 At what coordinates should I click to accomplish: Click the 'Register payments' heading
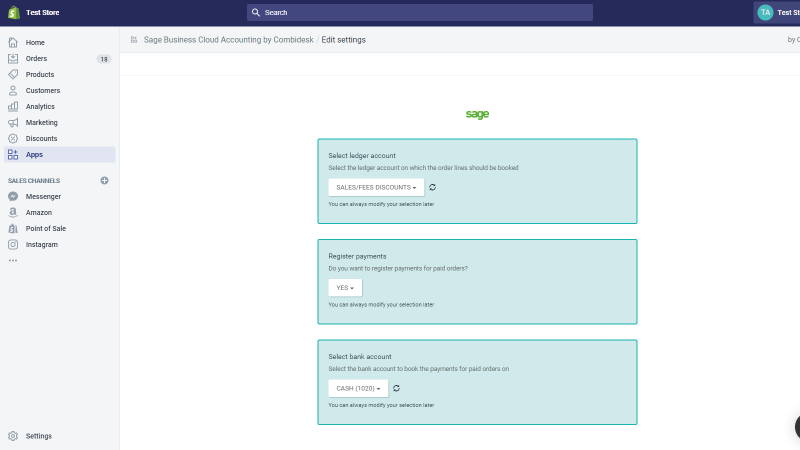click(x=357, y=256)
